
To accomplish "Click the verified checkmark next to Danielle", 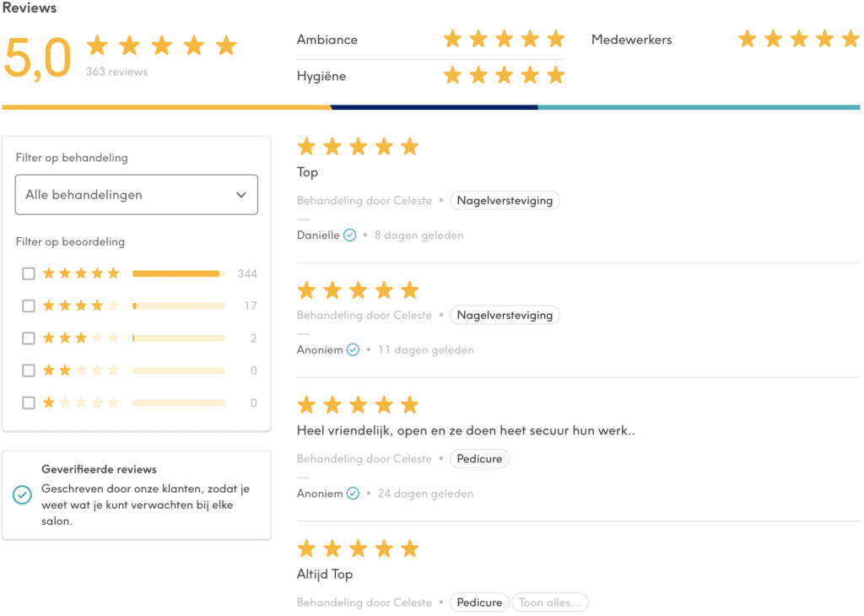I will (349, 235).
